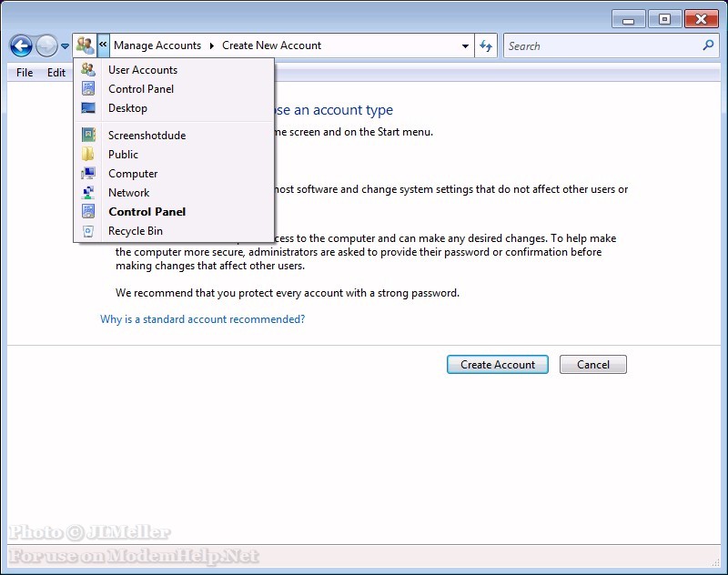The height and width of the screenshot is (575, 728).
Task: Minimize the window
Action: coord(628,19)
